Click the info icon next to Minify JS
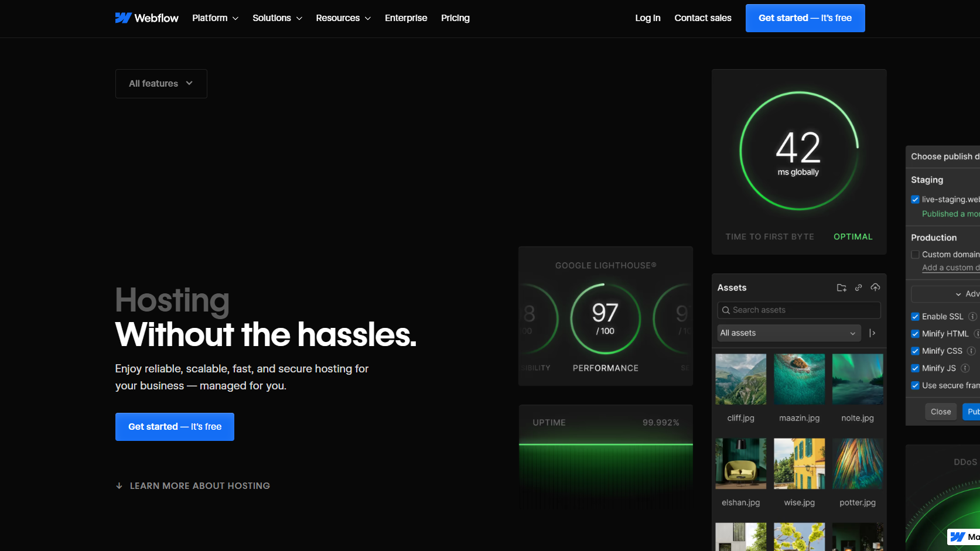Image resolution: width=980 pixels, height=551 pixels. [x=965, y=368]
